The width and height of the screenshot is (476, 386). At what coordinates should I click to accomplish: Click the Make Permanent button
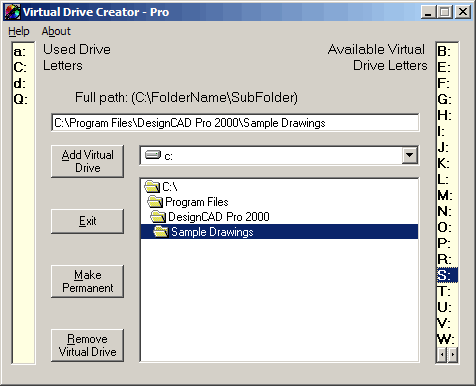[87, 281]
